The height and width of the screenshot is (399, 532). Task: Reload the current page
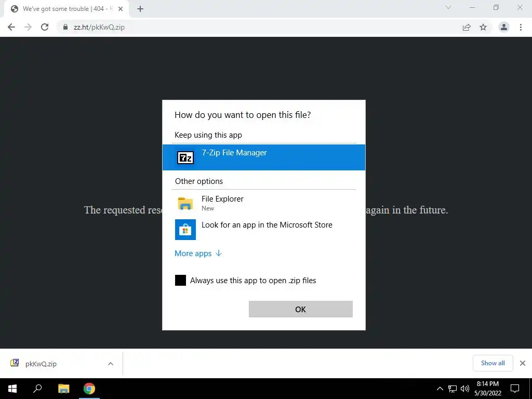45,27
